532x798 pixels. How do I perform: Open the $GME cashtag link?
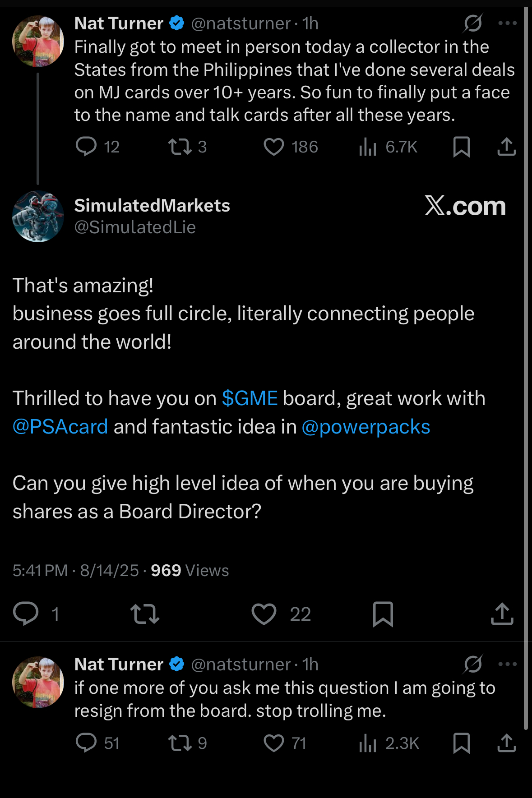250,398
